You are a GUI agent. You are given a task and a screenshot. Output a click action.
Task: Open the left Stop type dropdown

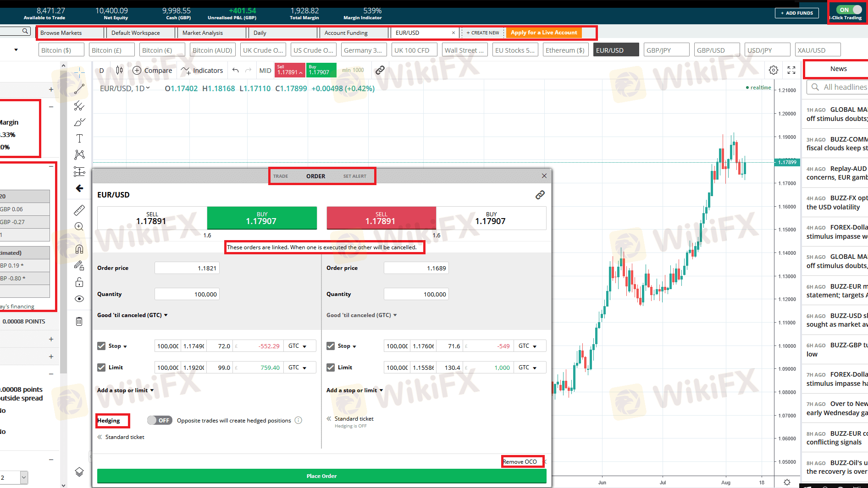pos(118,346)
